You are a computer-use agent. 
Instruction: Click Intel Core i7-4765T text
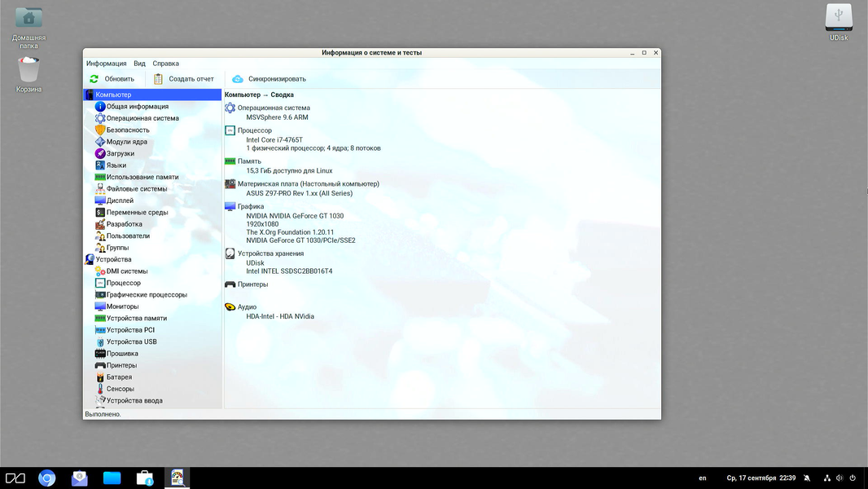[x=274, y=140]
